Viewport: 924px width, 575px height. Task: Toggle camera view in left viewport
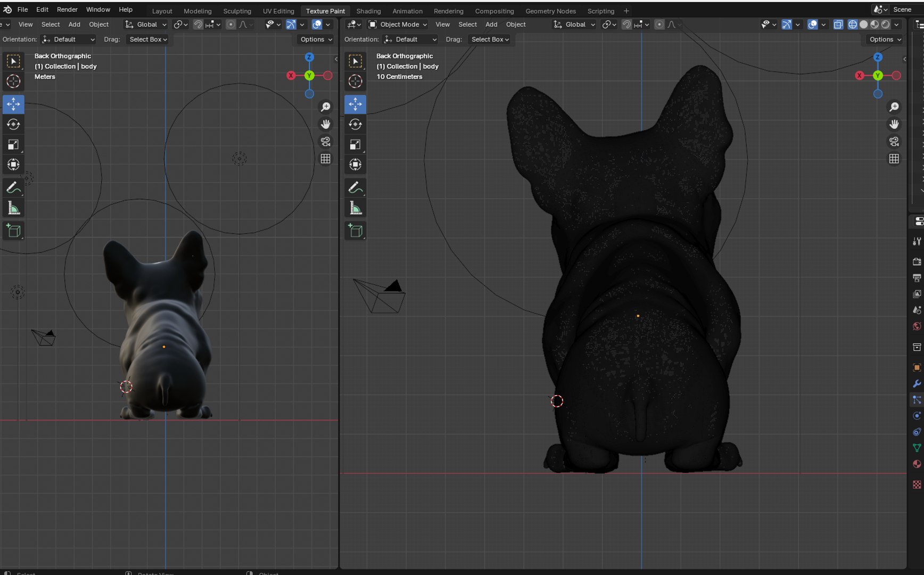tap(325, 142)
